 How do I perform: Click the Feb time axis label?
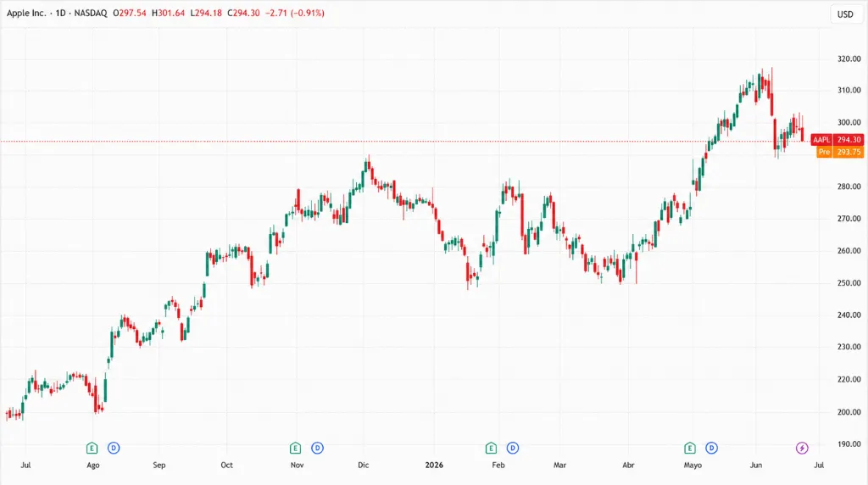[x=498, y=465]
